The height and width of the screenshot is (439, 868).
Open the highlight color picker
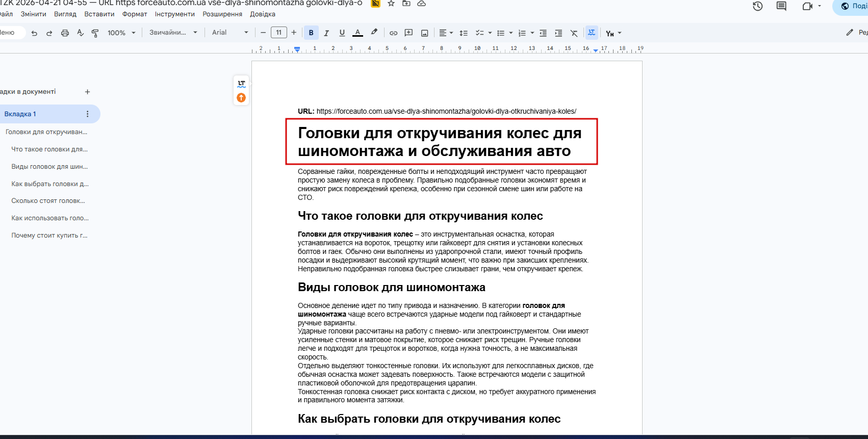[x=374, y=33]
